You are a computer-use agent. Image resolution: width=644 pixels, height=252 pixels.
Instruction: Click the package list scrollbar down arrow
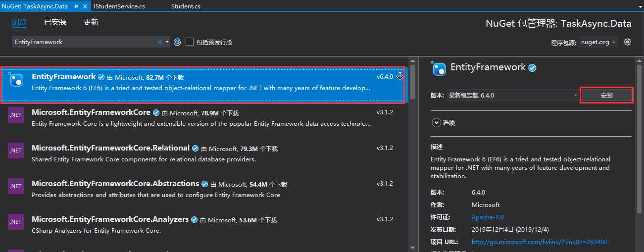[413, 247]
